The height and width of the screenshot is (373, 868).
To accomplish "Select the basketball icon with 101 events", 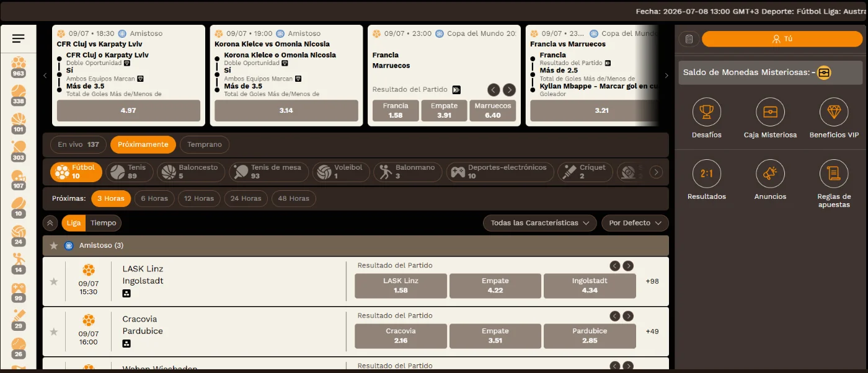I will pos(19,123).
